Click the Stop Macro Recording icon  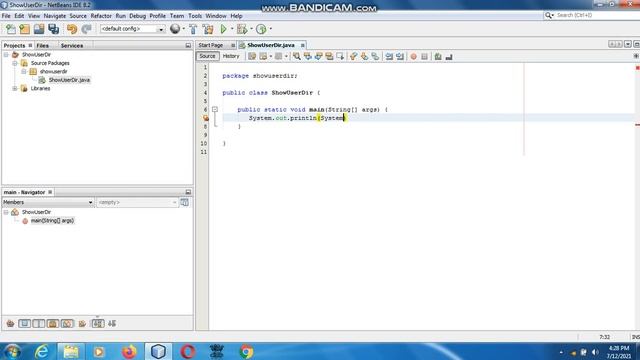click(x=424, y=57)
